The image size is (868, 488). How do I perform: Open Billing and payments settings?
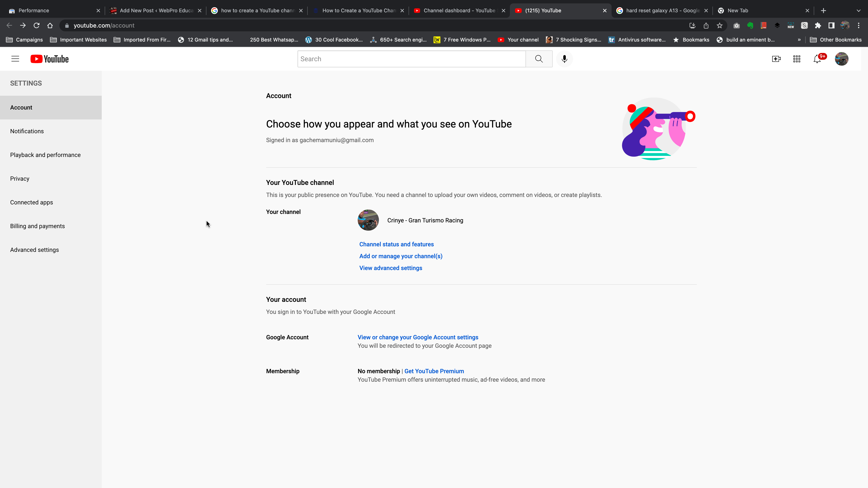click(51, 226)
